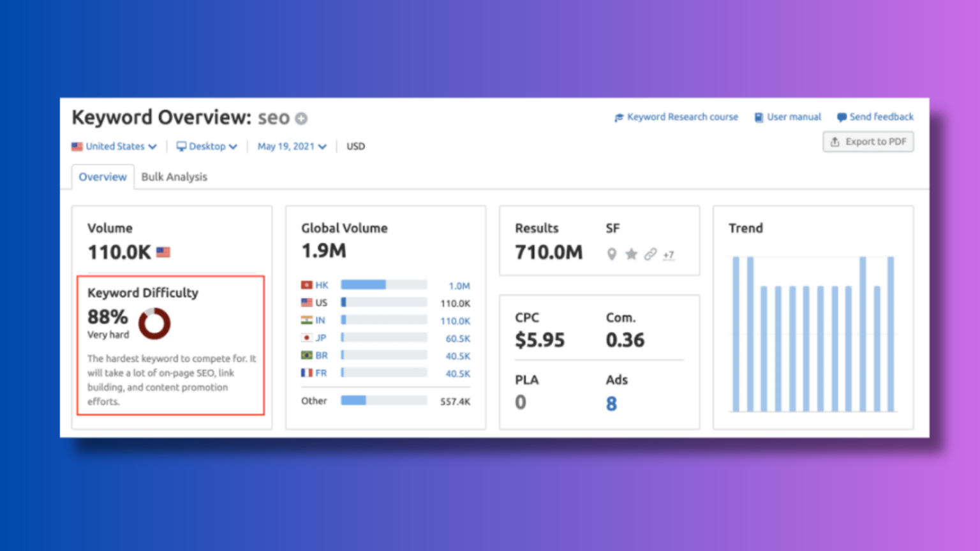Image resolution: width=980 pixels, height=551 pixels.
Task: Click the Ads count 8
Action: [611, 404]
